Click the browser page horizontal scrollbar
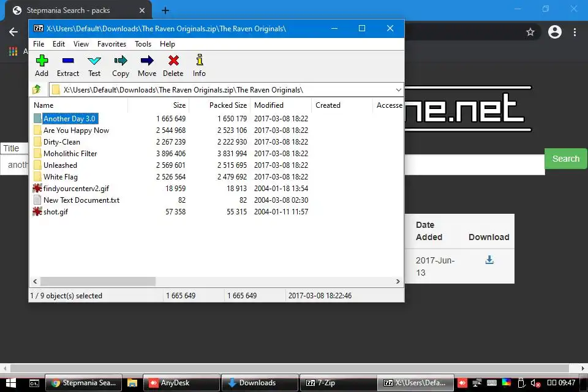Image resolution: width=588 pixels, height=392 pixels. pyautogui.click(x=290, y=368)
